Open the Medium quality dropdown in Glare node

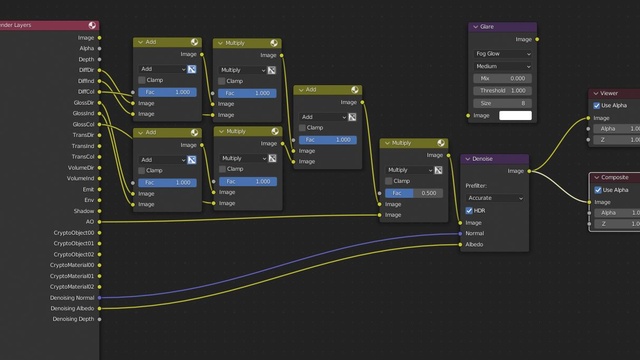[502, 66]
